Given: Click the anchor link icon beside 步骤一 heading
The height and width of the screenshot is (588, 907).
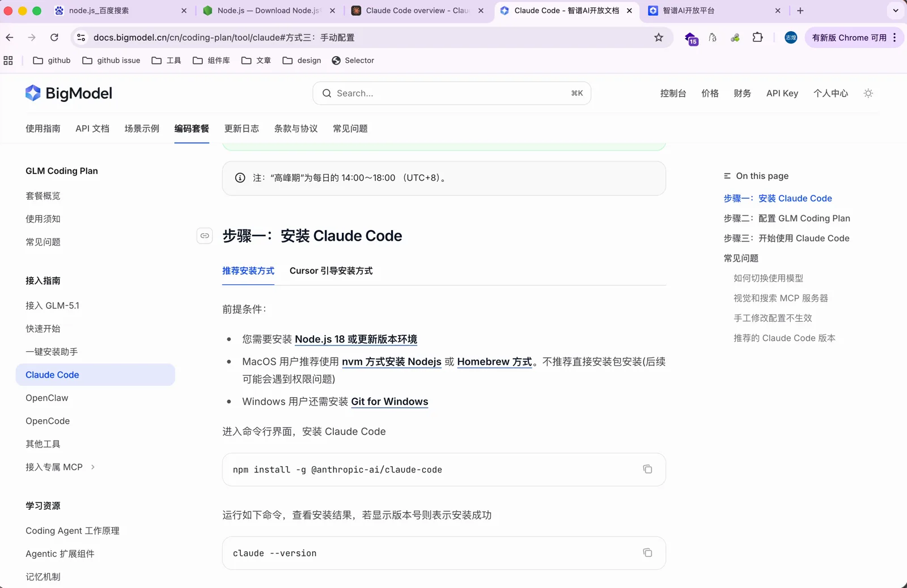Looking at the screenshot, I should (205, 236).
